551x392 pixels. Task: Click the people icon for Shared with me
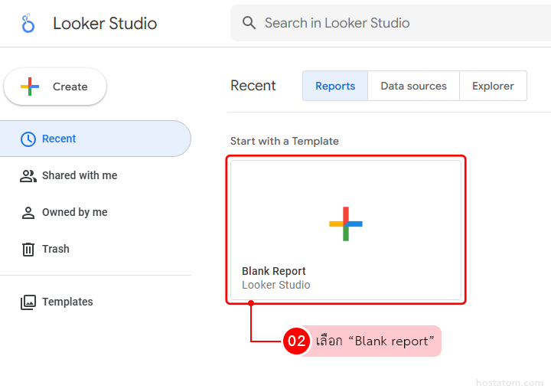[x=28, y=175]
